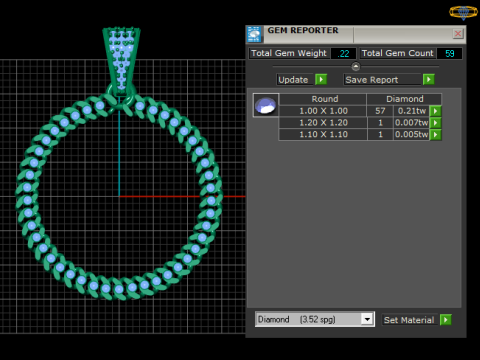Click the Total Gem Count value 59

[449, 54]
